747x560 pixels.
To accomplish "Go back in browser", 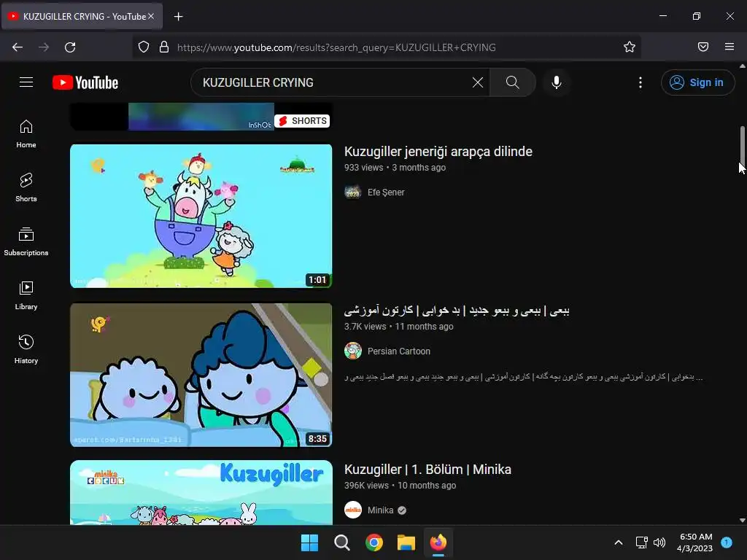I will pos(18,47).
